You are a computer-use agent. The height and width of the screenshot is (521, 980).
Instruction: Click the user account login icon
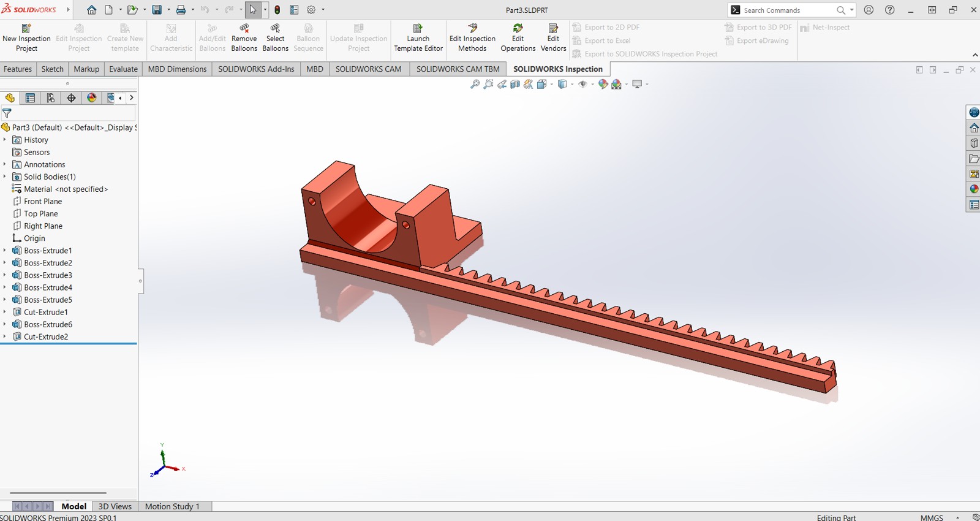coord(869,10)
